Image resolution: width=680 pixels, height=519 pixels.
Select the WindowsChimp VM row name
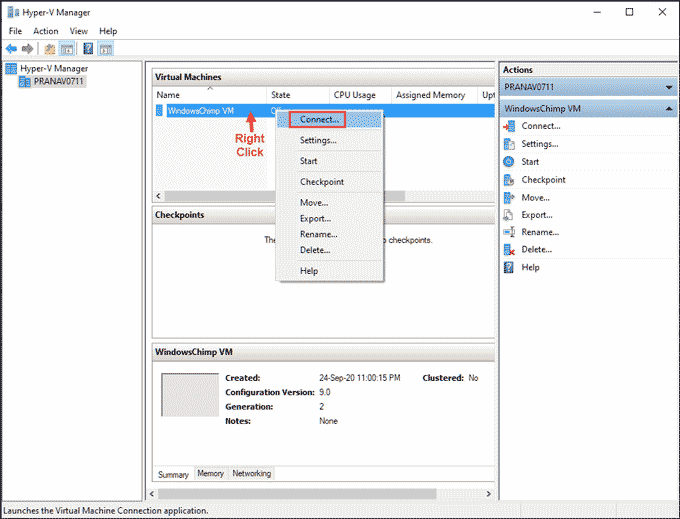pyautogui.click(x=201, y=111)
